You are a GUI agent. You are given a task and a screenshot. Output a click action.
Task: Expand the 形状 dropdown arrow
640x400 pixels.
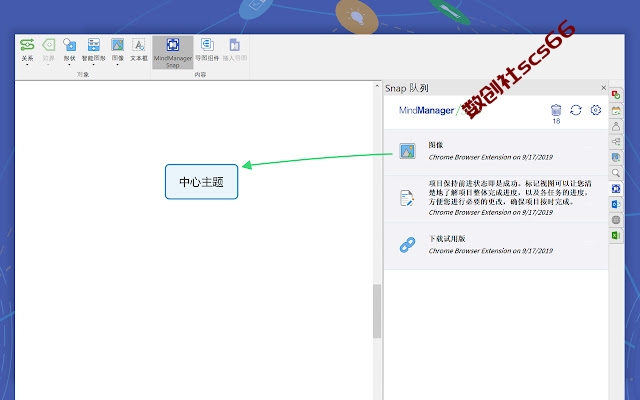(69, 65)
